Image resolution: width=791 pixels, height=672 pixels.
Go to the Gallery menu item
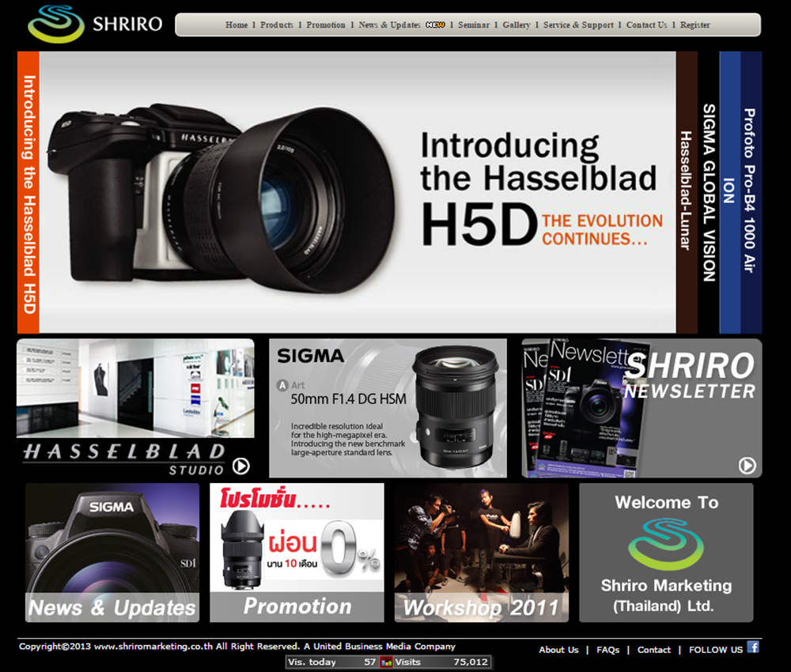(517, 25)
